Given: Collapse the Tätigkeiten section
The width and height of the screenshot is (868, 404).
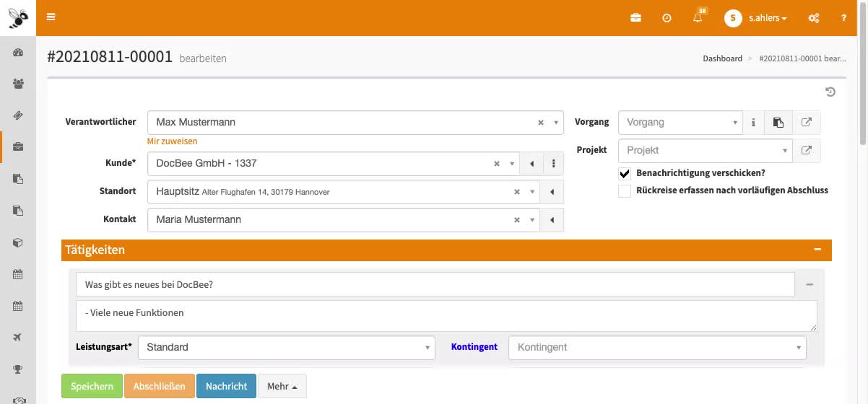Looking at the screenshot, I should click(x=817, y=250).
